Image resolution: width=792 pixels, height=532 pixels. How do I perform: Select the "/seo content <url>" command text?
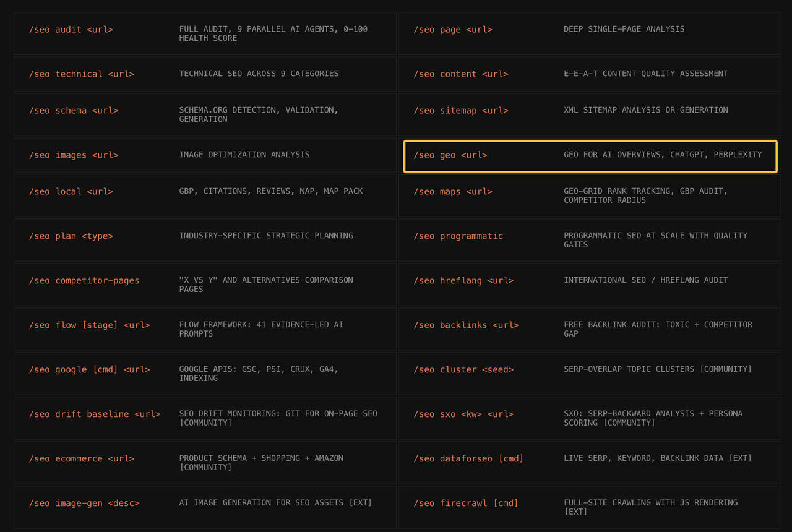(x=461, y=74)
